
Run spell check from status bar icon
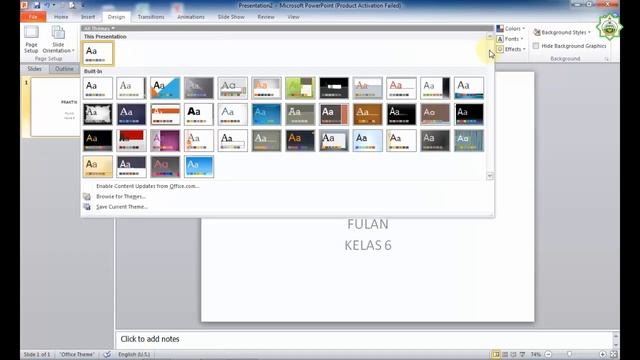tap(107, 354)
